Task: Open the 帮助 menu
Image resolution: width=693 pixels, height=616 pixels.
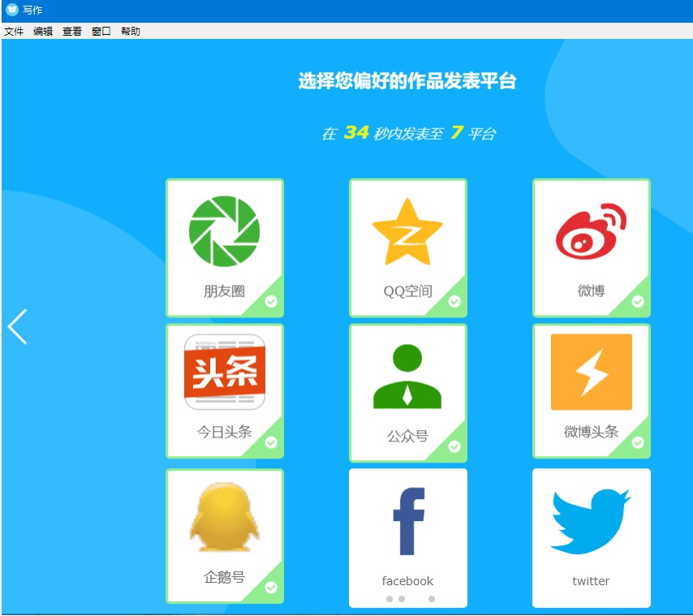Action: pos(131,32)
